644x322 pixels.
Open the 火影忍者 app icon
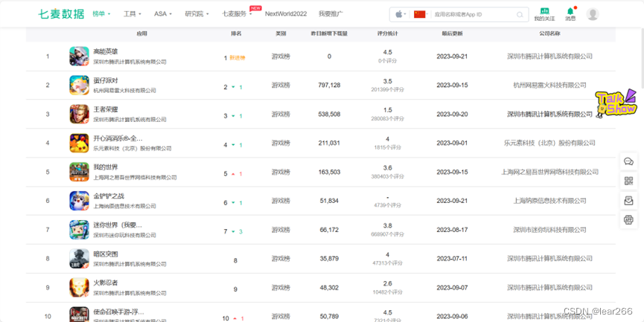[x=79, y=288]
